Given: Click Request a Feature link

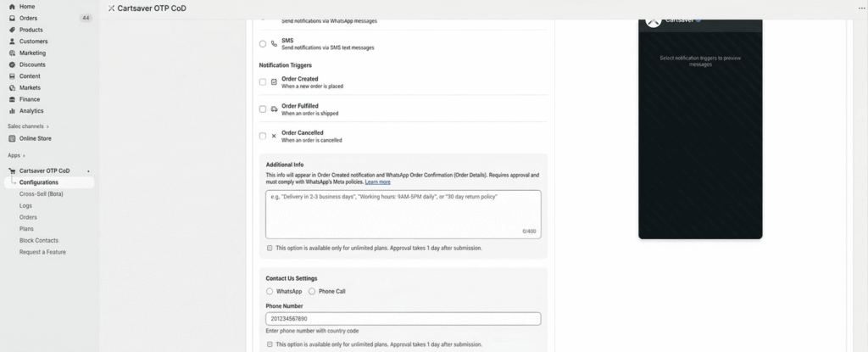Looking at the screenshot, I should [42, 252].
